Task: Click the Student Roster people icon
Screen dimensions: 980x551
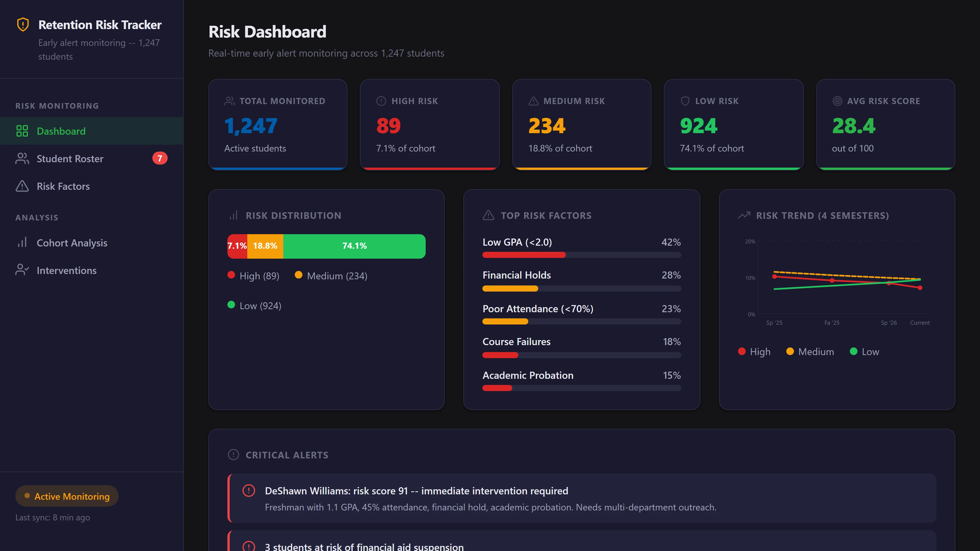Action: 22,159
